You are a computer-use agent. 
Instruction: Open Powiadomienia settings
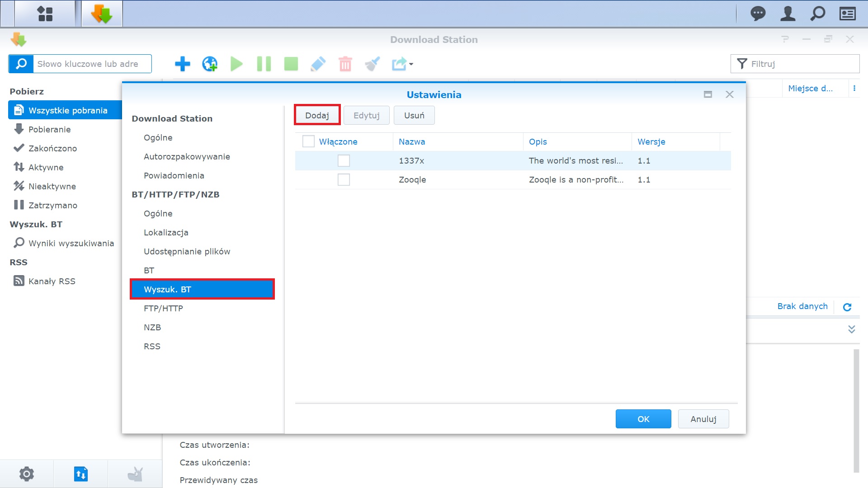click(174, 175)
